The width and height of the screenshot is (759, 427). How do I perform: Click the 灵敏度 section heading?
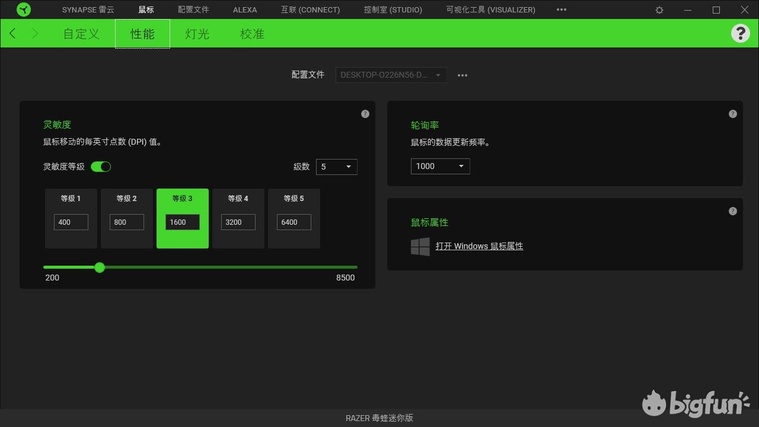[x=57, y=124]
